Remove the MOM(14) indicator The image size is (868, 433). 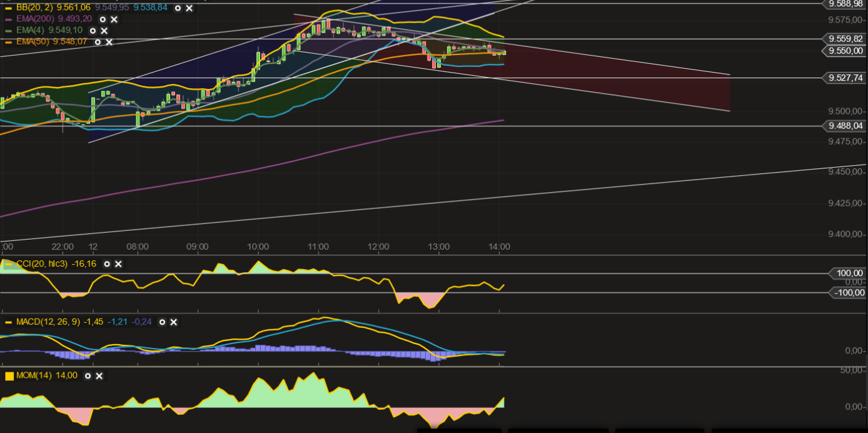point(99,376)
